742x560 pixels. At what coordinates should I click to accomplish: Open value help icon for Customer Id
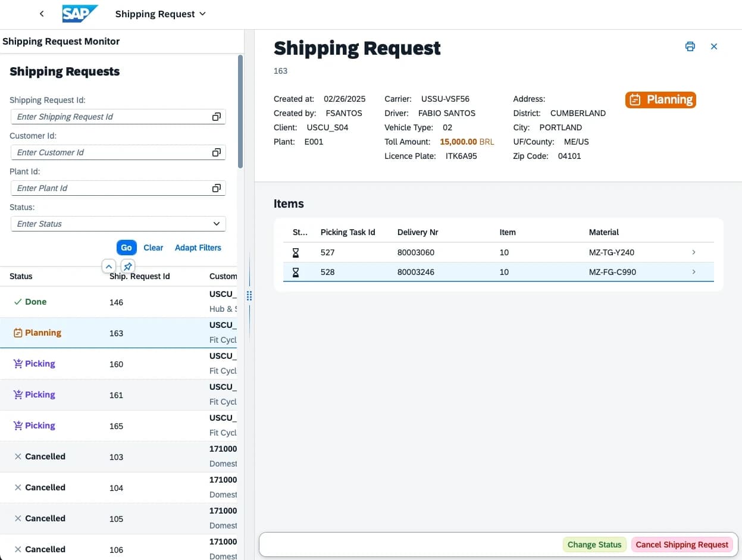(x=216, y=152)
